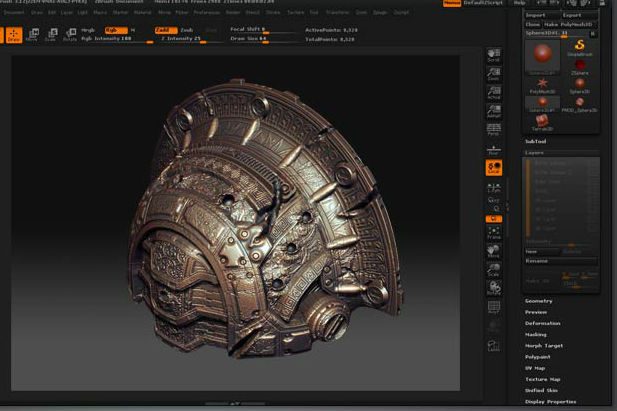Expand the Morph Target section
617x411 pixels.
click(x=544, y=346)
